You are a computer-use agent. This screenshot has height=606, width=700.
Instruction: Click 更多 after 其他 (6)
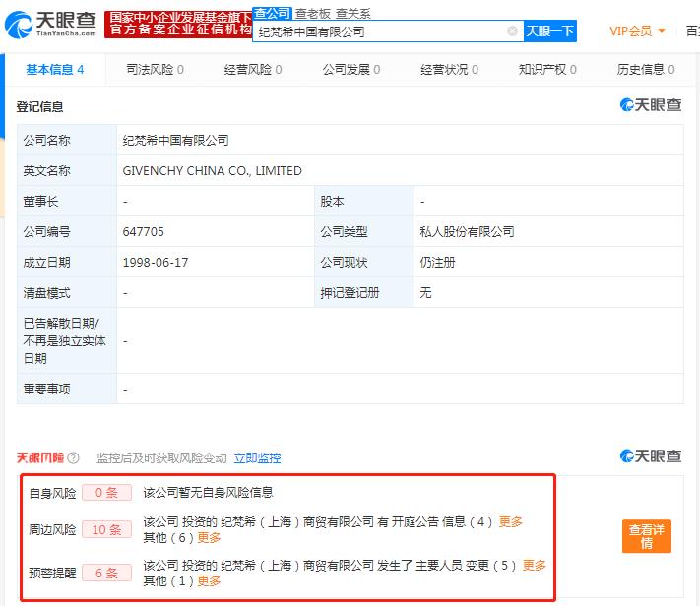(209, 538)
